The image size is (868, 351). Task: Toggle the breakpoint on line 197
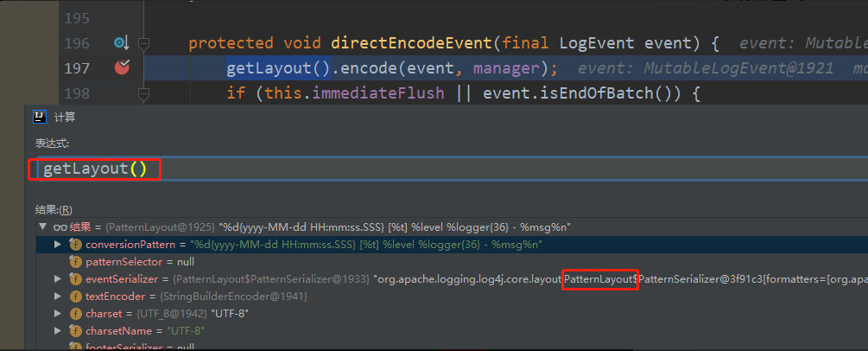(122, 67)
